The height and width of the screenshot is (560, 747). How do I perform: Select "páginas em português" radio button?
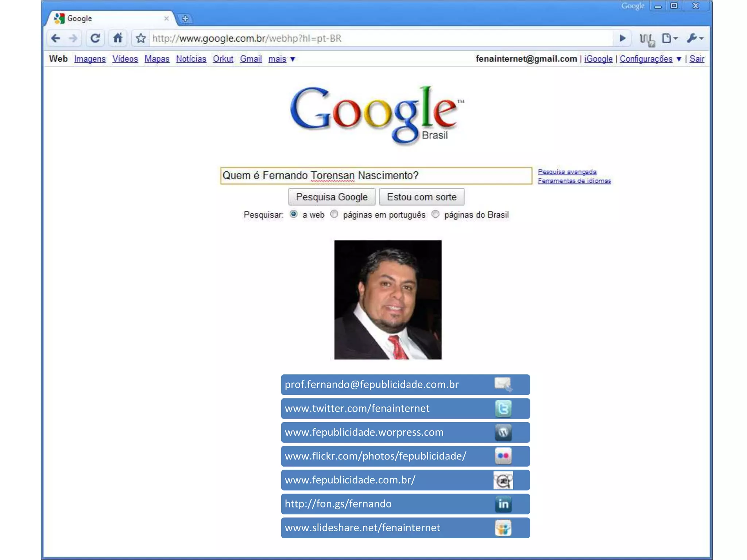tap(334, 214)
